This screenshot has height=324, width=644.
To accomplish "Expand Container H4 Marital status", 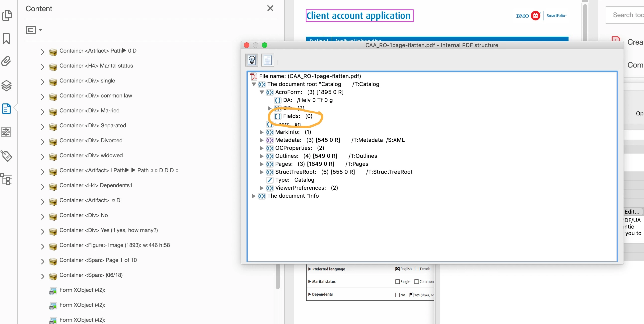I will 43,67.
